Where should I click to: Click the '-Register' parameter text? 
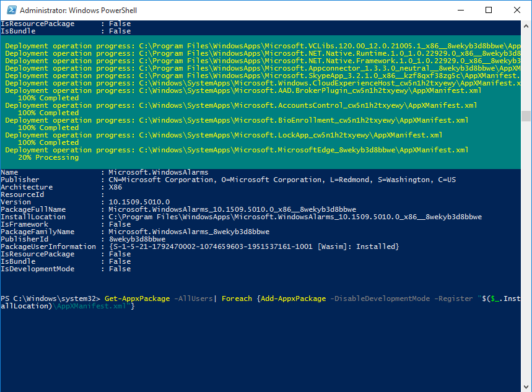(x=453, y=299)
